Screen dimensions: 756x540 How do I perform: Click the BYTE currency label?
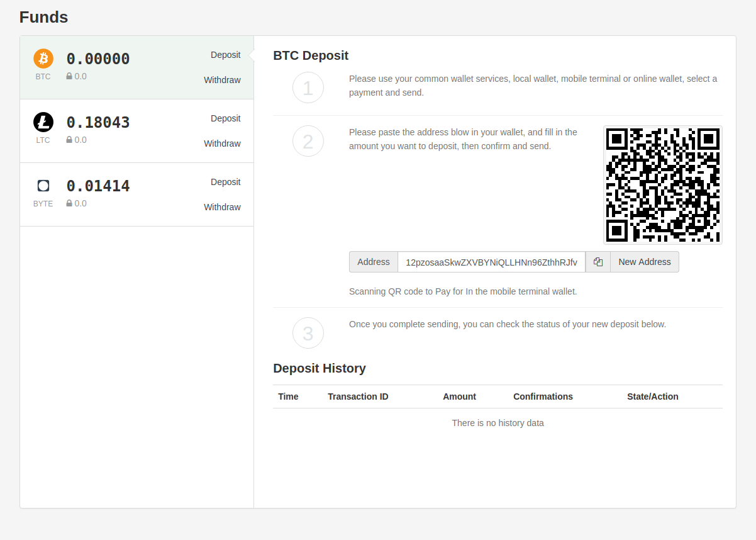[43, 204]
